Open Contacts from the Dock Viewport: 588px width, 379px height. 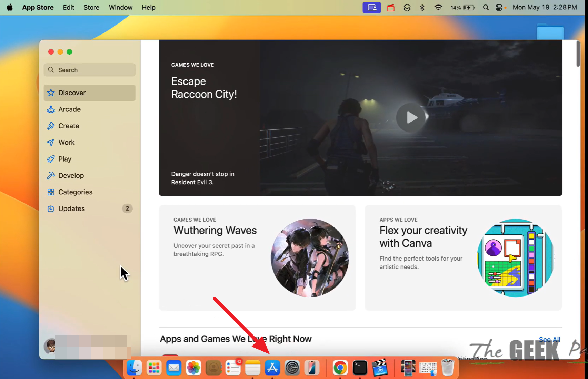click(x=213, y=368)
